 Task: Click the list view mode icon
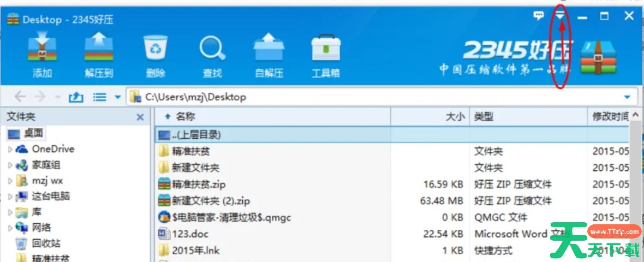pos(99,97)
